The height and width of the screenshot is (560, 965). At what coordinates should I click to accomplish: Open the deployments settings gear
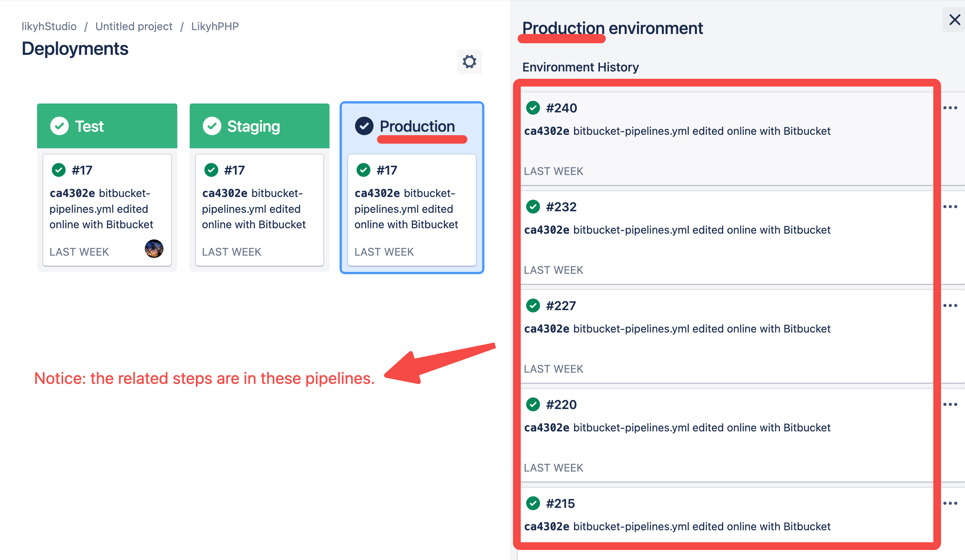(x=469, y=62)
